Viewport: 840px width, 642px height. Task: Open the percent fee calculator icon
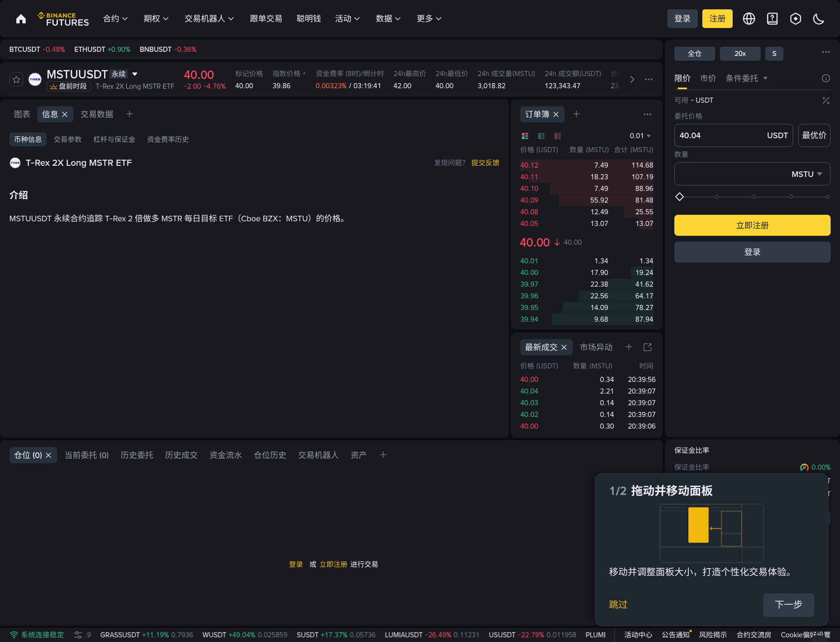826,100
